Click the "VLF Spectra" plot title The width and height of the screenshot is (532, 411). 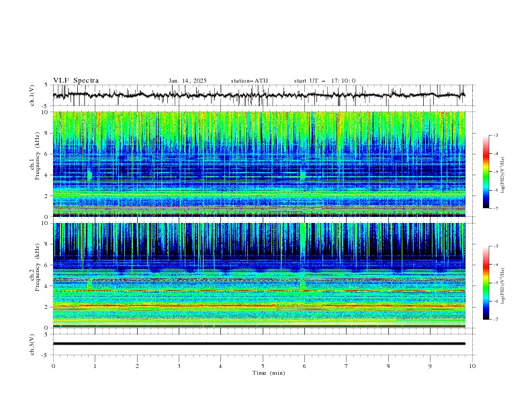pyautogui.click(x=76, y=81)
